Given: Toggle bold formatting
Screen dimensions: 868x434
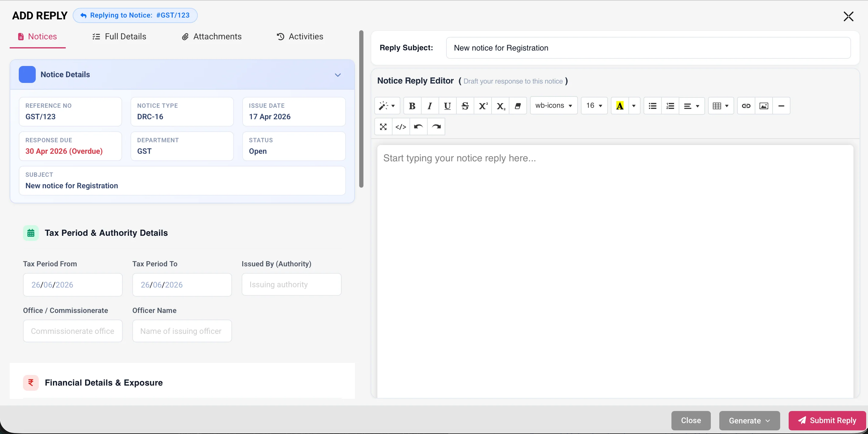Looking at the screenshot, I should 412,106.
